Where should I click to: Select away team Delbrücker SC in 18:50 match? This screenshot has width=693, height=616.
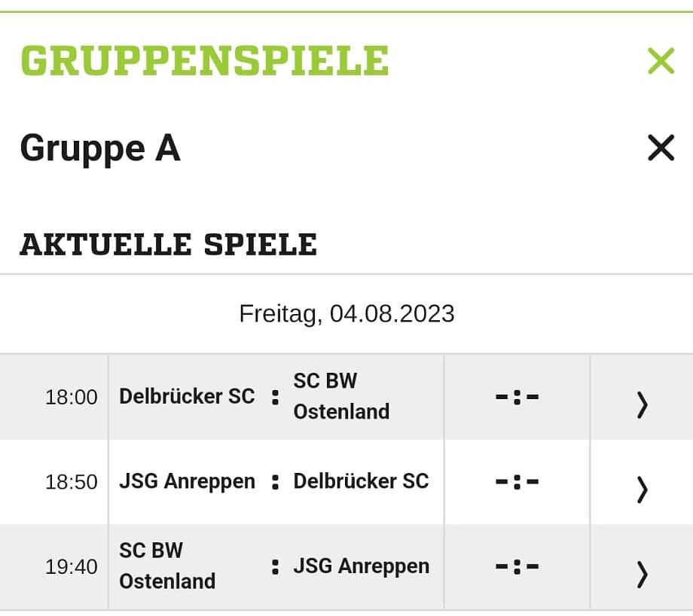tap(361, 481)
